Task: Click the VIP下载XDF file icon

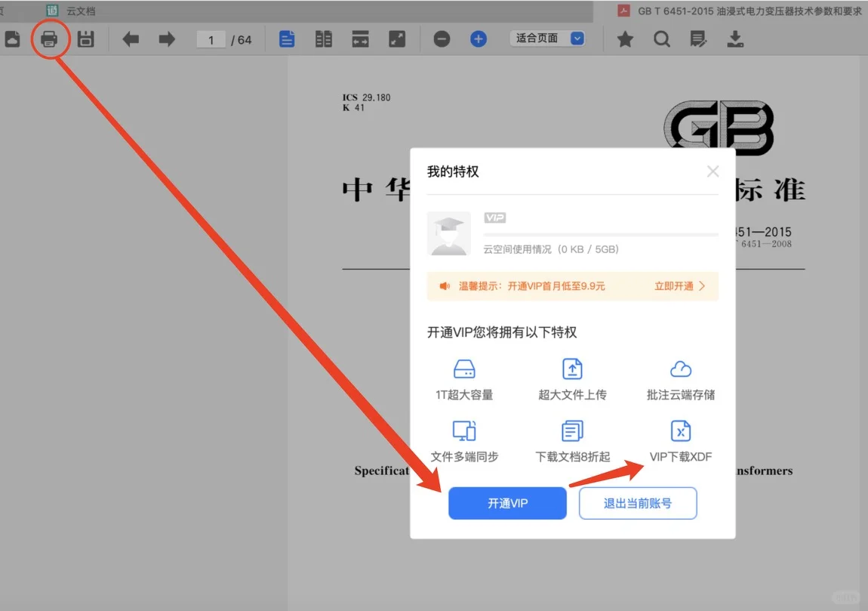Action: 681,430
